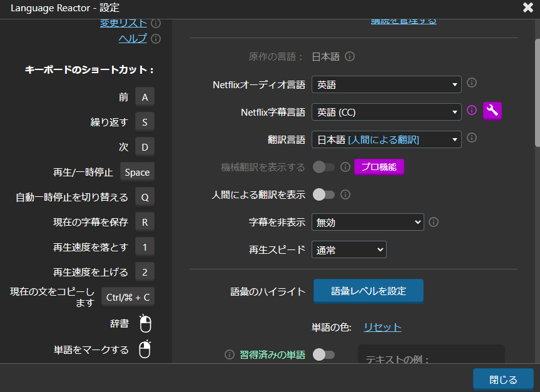Click info icon next to 字幕を非表示 dropdown
The image size is (540, 392).
[434, 221]
